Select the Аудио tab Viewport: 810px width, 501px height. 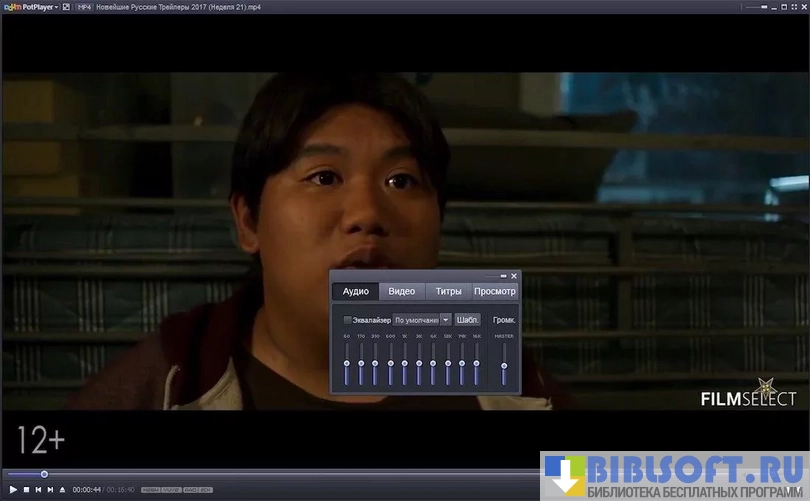tap(356, 292)
